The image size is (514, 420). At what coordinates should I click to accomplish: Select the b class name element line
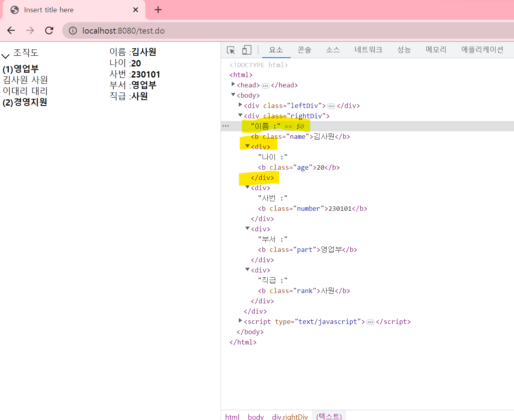pyautogui.click(x=300, y=136)
